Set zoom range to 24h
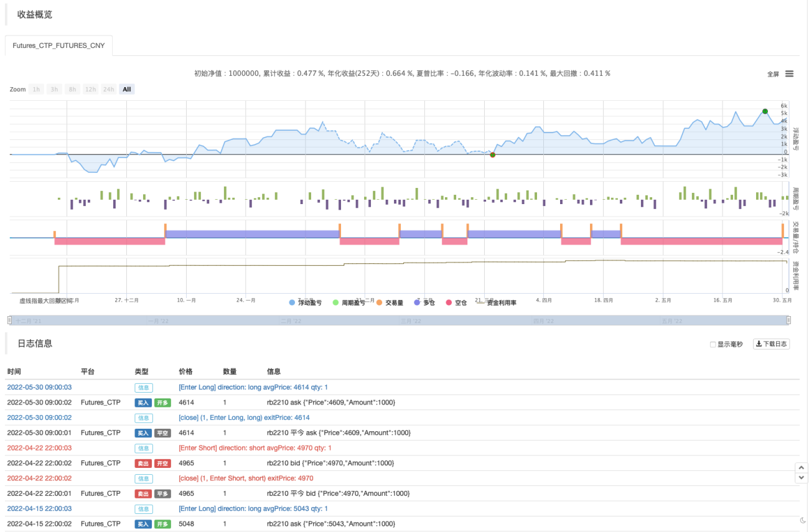 point(109,89)
